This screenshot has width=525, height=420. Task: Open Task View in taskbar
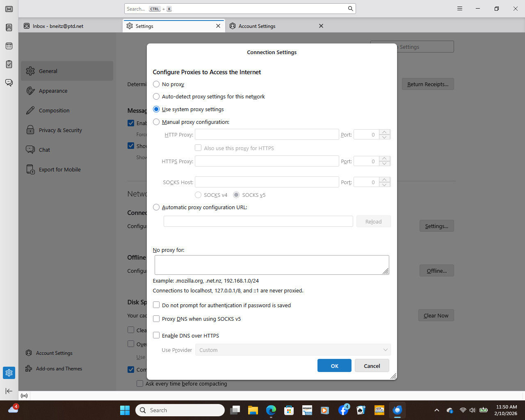point(235,410)
